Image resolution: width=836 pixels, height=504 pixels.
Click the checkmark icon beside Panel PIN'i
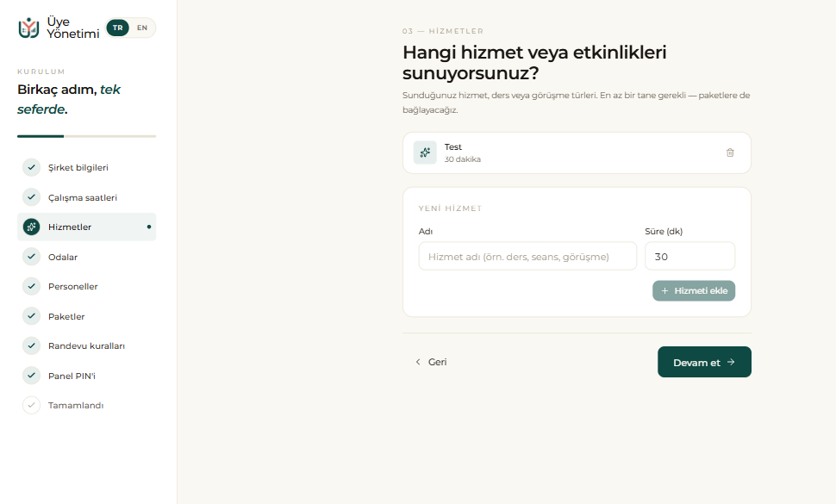31,376
